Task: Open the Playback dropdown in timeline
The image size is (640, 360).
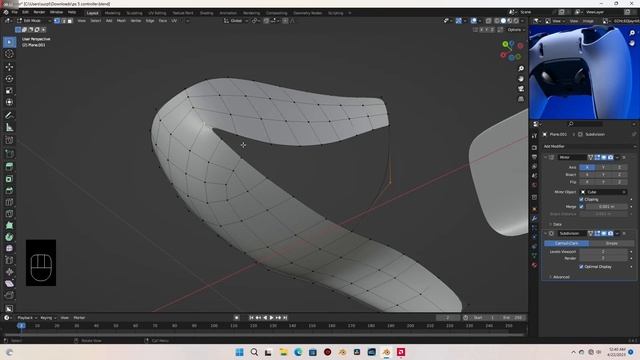Action: [x=27, y=318]
